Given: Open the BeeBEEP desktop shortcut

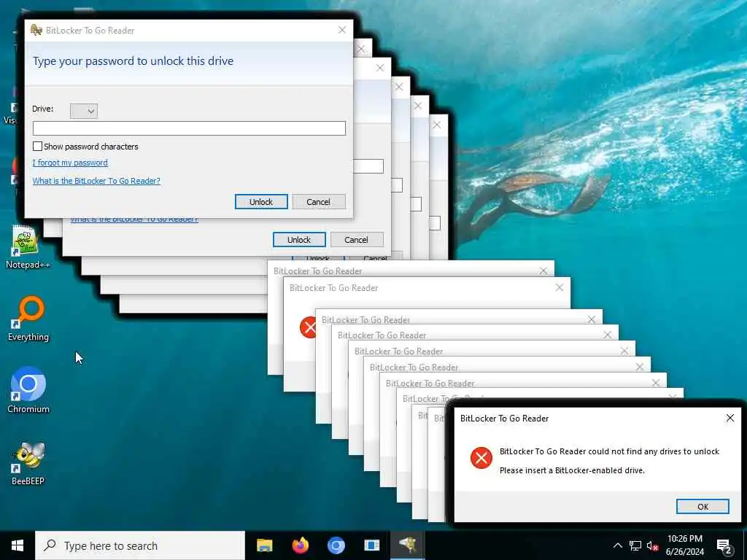Looking at the screenshot, I should click(28, 463).
